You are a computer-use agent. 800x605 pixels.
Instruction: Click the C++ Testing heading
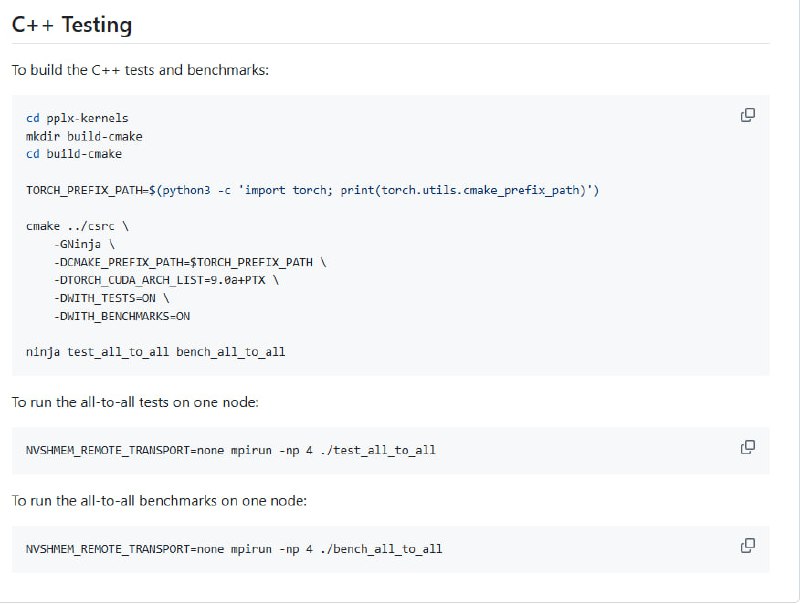pos(71,25)
